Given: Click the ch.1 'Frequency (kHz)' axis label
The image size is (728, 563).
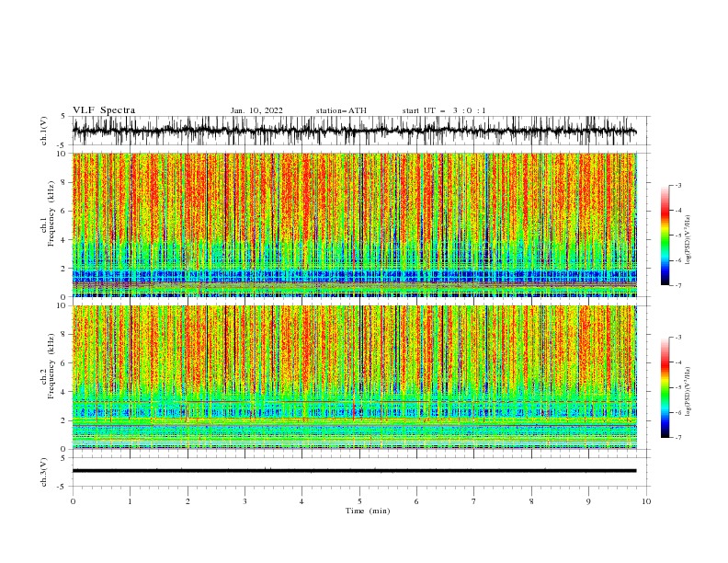Looking at the screenshot, I should [51, 214].
